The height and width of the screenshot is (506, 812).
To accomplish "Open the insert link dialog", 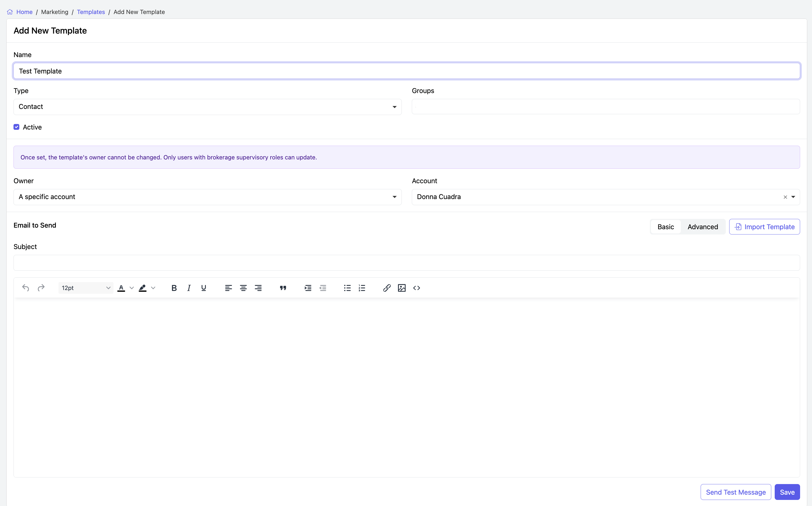I will 387,288.
